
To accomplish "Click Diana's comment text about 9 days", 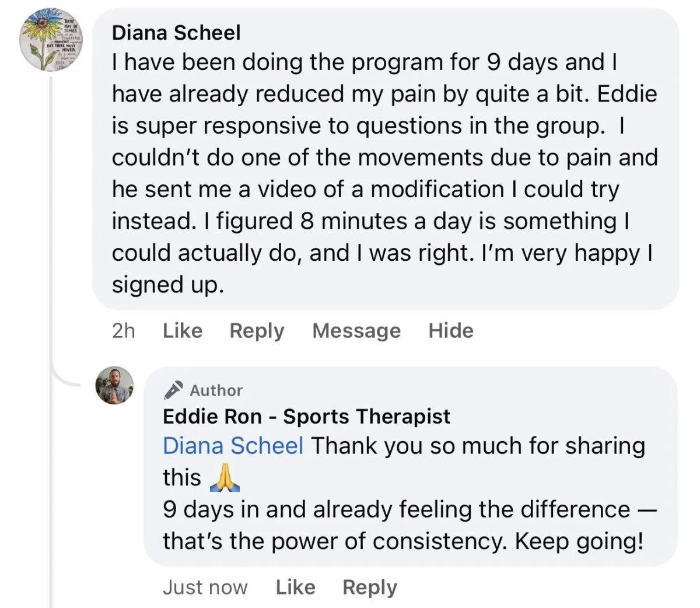I will point(385,173).
